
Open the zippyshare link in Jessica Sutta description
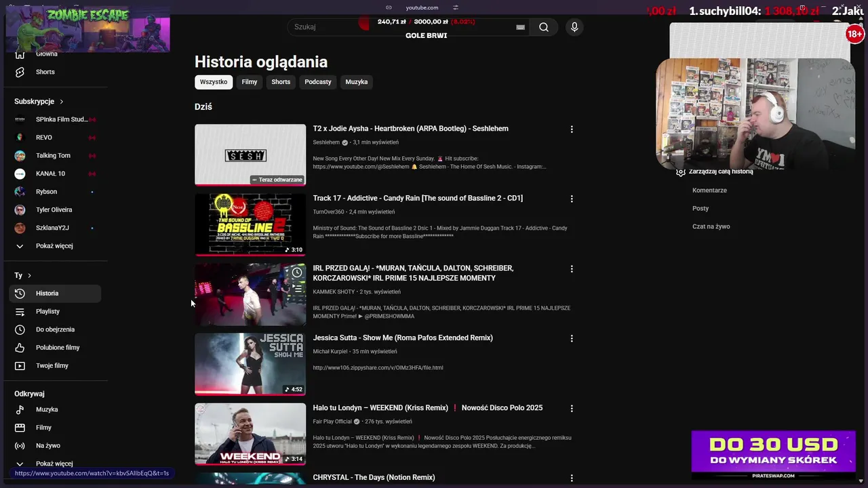(378, 368)
